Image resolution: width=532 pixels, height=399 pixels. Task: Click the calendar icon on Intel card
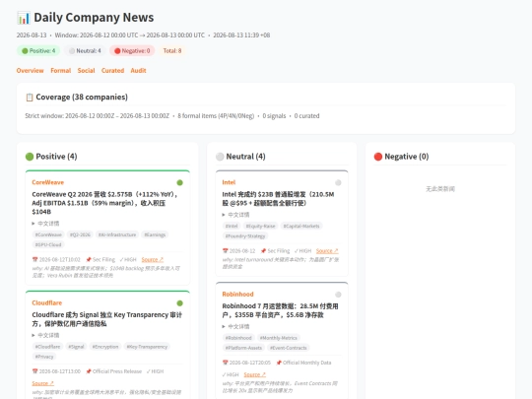(x=226, y=251)
